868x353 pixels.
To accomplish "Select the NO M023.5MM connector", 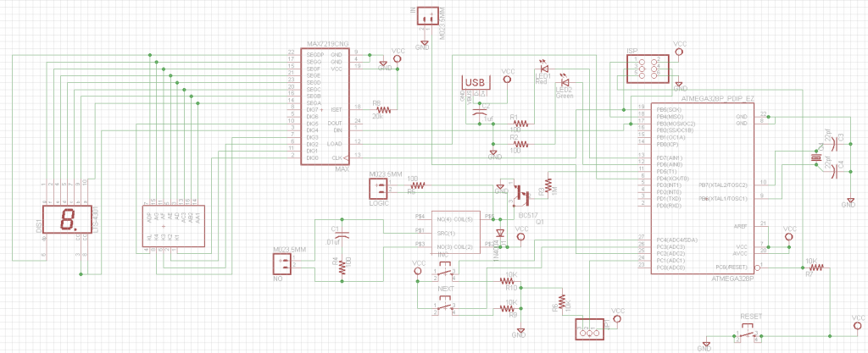I will pos(282,265).
